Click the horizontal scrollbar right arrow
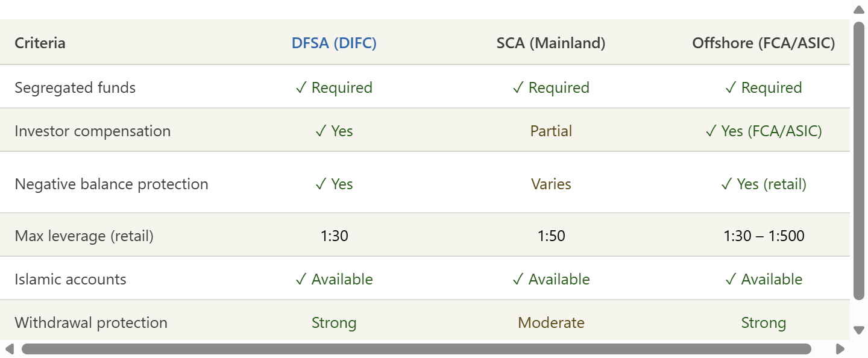868x358 pixels. coord(840,349)
